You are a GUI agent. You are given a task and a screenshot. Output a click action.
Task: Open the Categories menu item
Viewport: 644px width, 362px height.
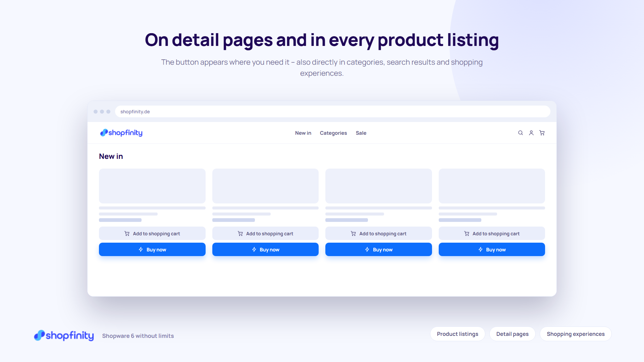pyautogui.click(x=333, y=133)
